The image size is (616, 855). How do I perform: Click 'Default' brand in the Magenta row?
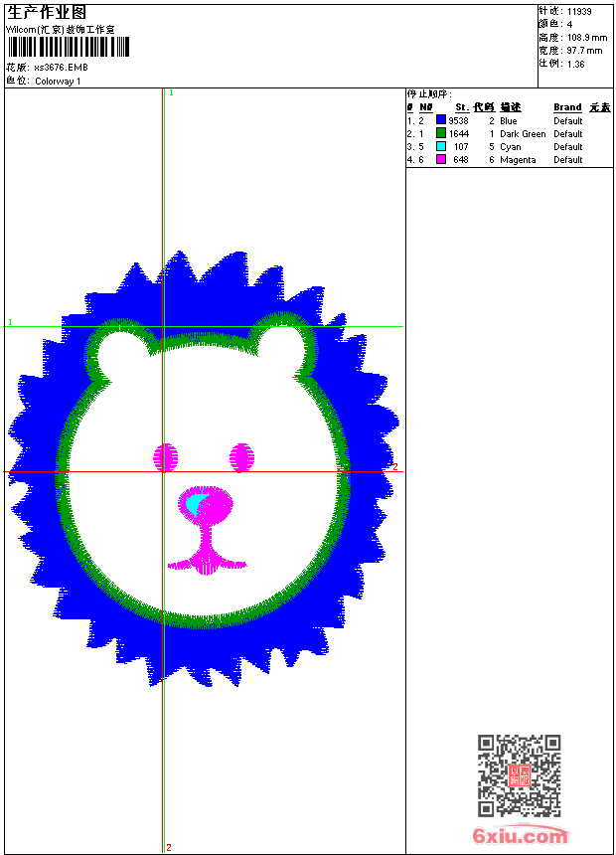[x=568, y=160]
